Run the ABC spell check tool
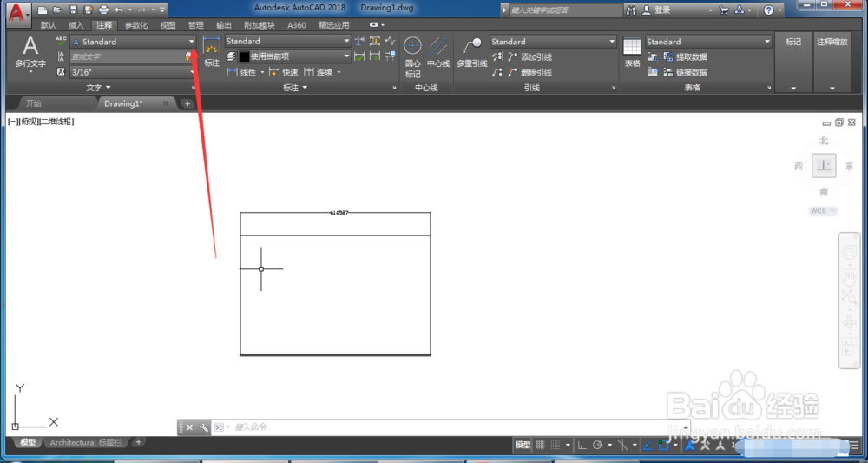Viewport: 868px width, 463px height. [x=61, y=41]
